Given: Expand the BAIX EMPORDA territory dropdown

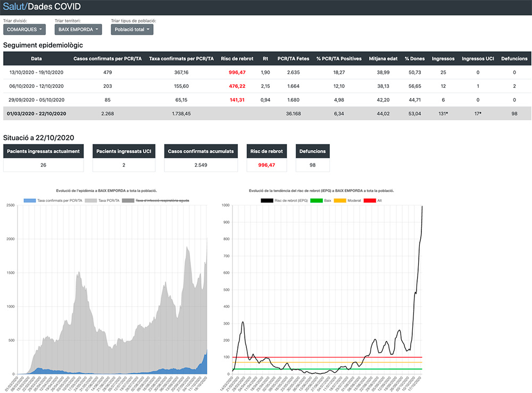Looking at the screenshot, I should (79, 29).
